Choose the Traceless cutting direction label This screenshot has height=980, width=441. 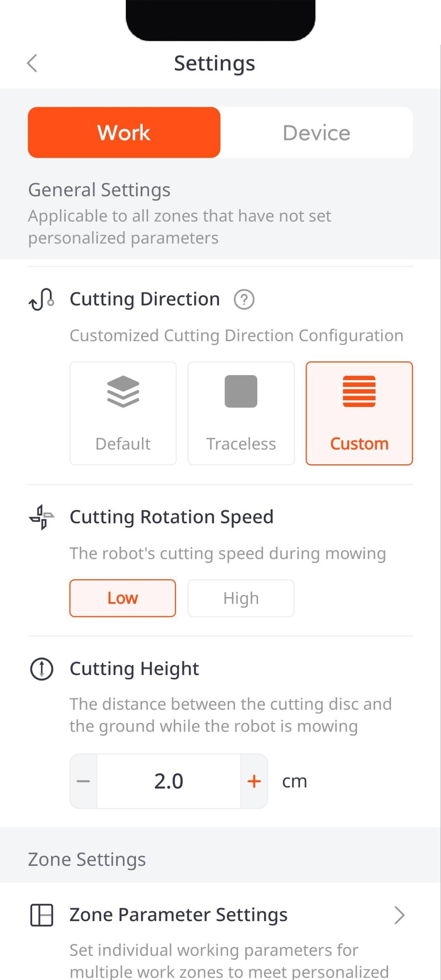[x=241, y=444]
